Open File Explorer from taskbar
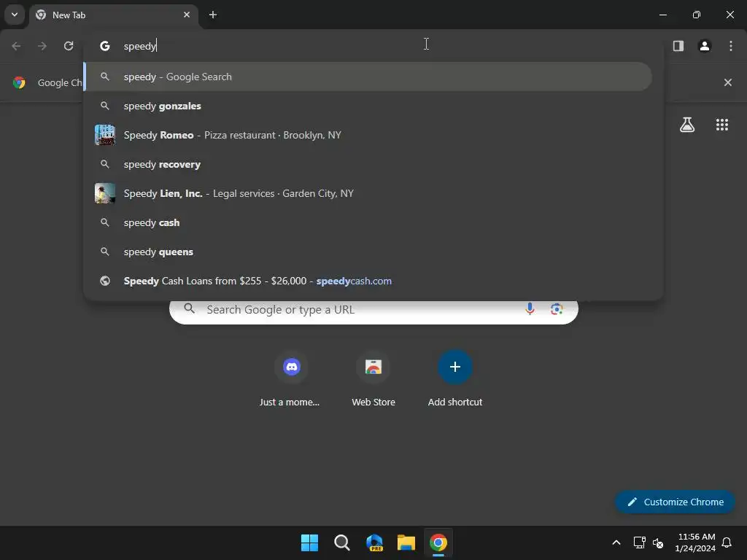Image resolution: width=747 pixels, height=560 pixels. point(406,542)
